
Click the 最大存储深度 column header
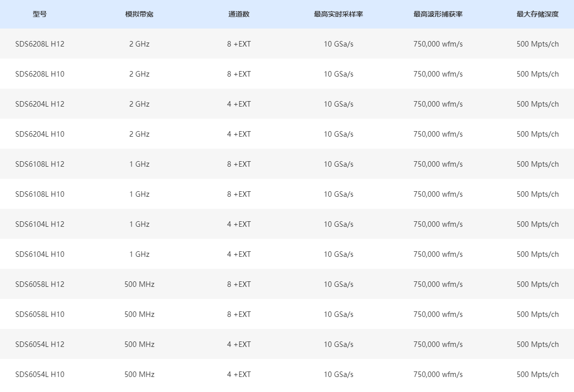pyautogui.click(x=537, y=15)
